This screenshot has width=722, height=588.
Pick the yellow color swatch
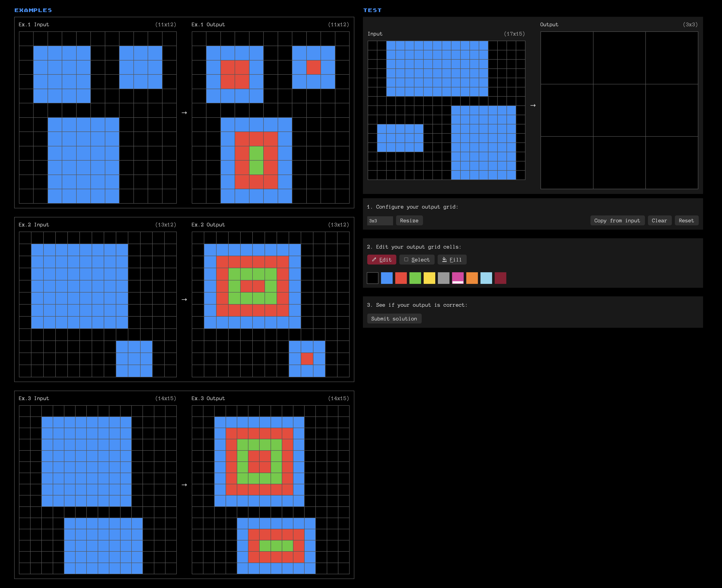click(429, 278)
